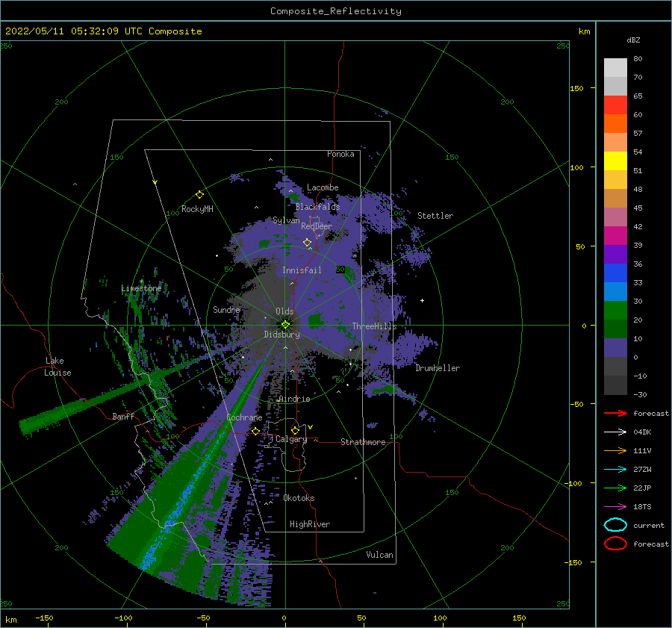672x628 pixels.
Task: Click the Limestone label
Action: 141,288
